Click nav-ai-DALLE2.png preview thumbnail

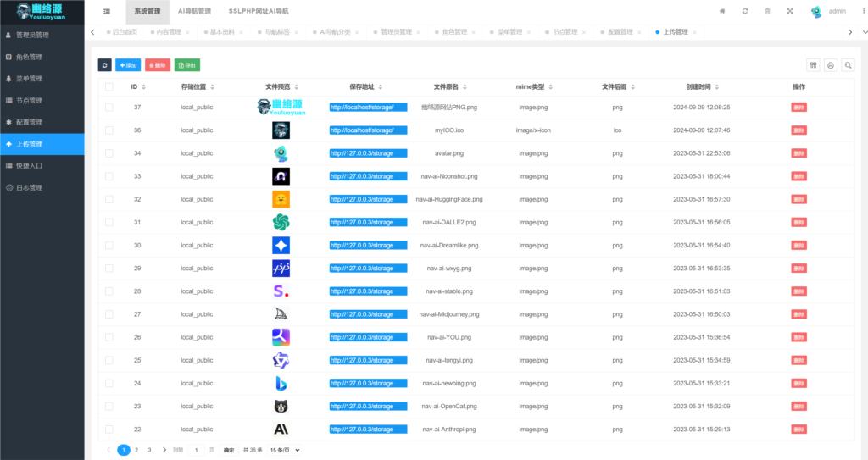point(281,222)
